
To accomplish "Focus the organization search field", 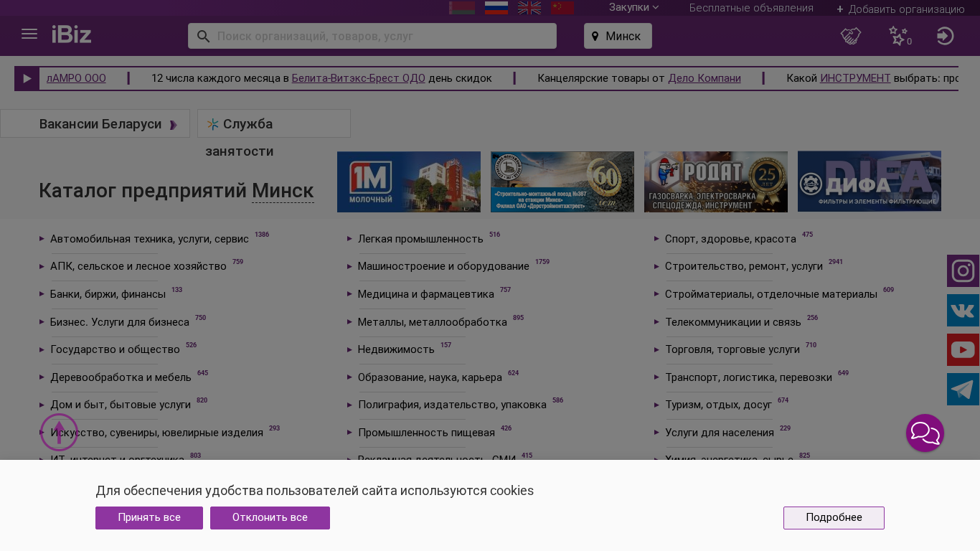I will 372,36.
